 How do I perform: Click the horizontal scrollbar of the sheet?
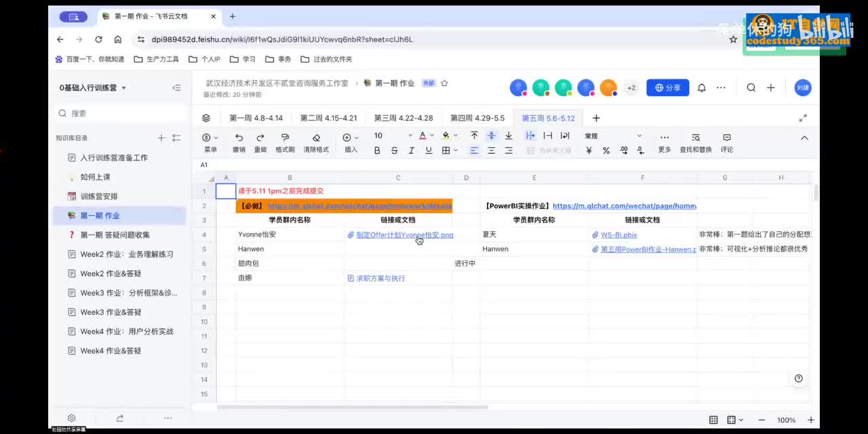(x=353, y=407)
